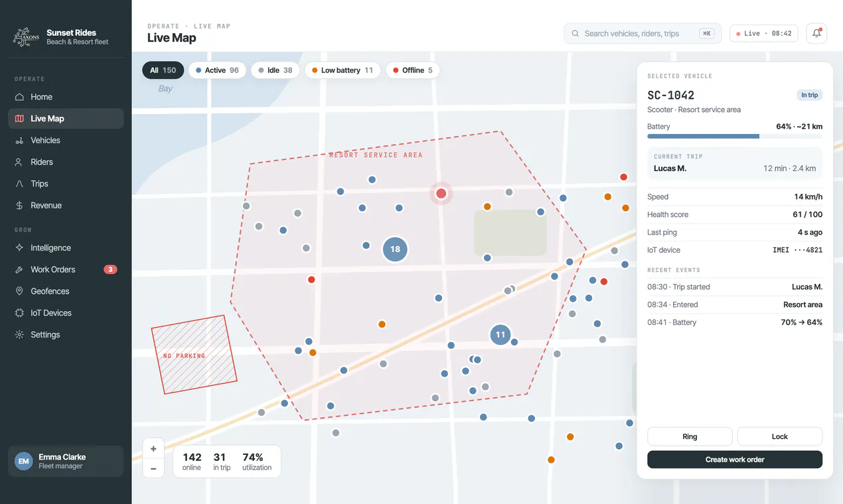Screen dimensions: 843x504
Task: Filter map by Low battery 11
Action: tap(343, 70)
